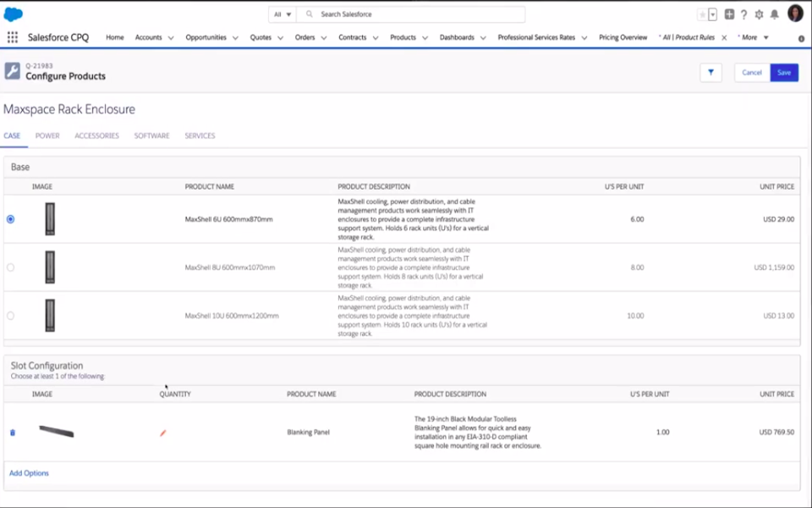Click the favorites star icon
Image resolution: width=812 pixels, height=508 pixels.
pos(702,14)
